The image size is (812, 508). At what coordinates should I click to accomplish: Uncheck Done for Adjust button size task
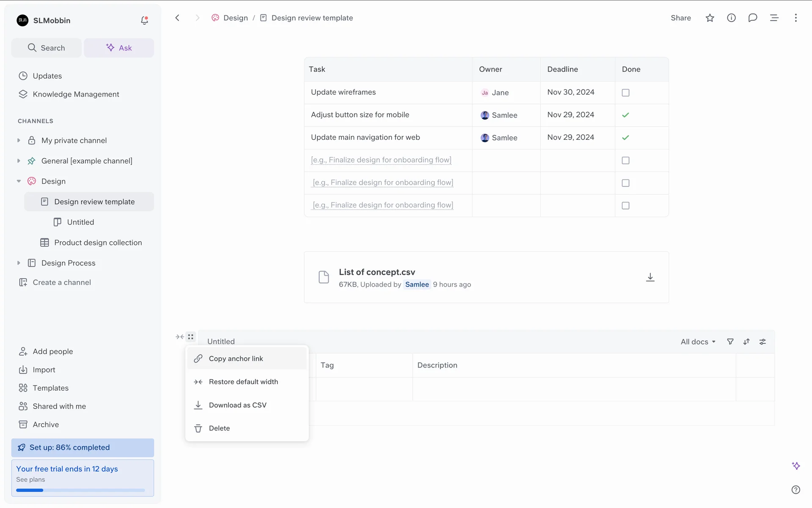(625, 115)
